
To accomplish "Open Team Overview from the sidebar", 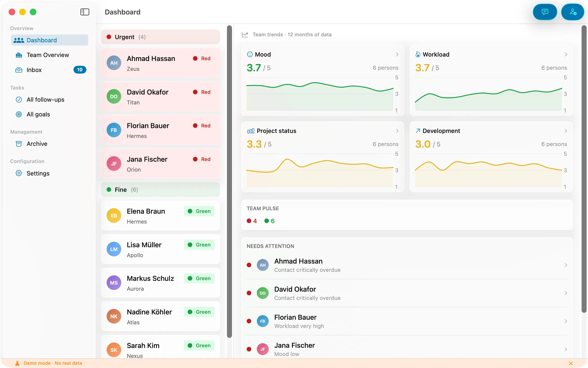I will [x=50, y=55].
